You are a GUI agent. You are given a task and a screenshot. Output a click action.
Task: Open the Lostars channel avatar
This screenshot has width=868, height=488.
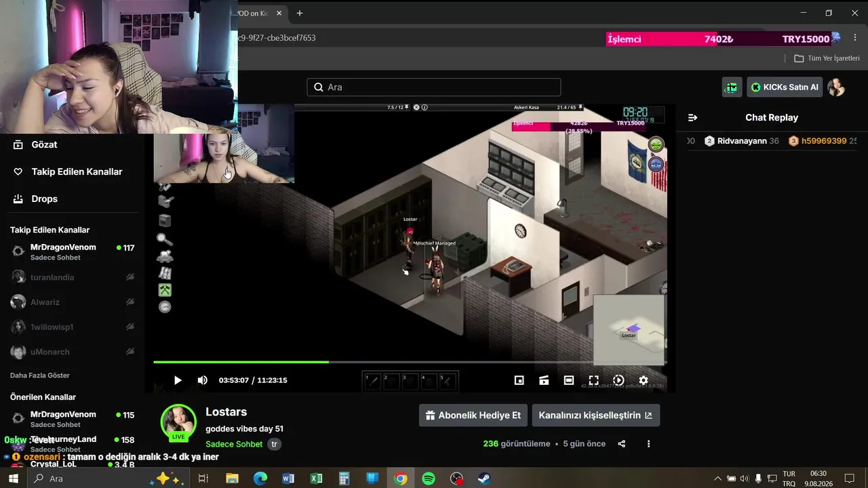point(178,422)
